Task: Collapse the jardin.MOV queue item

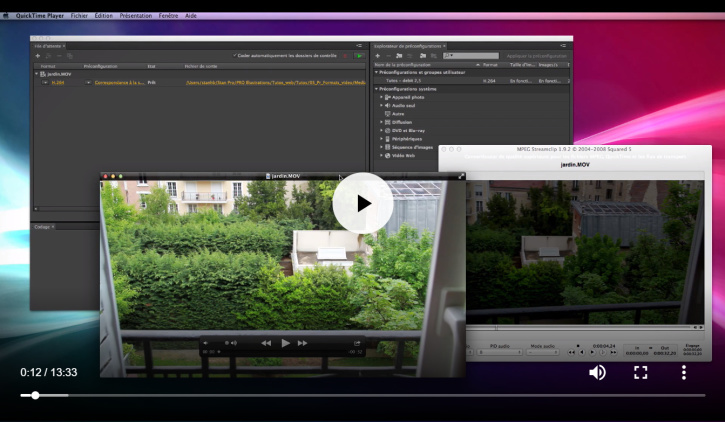Action: [x=37, y=74]
